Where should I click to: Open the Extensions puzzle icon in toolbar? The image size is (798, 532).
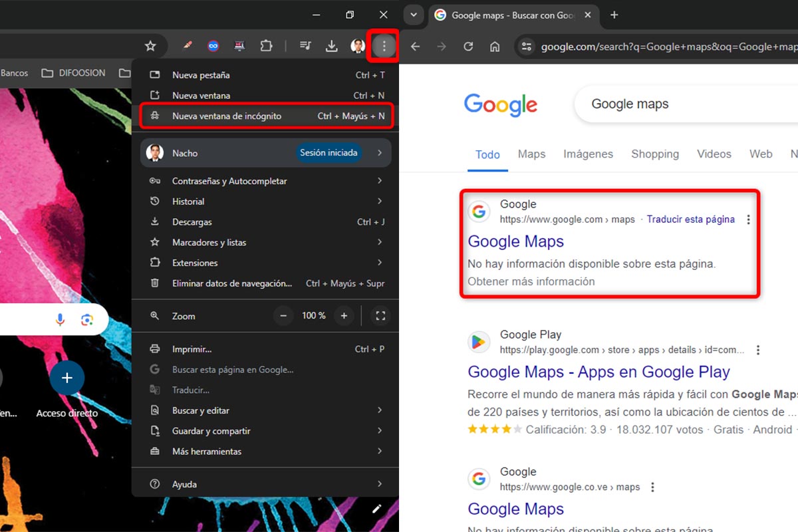click(267, 46)
